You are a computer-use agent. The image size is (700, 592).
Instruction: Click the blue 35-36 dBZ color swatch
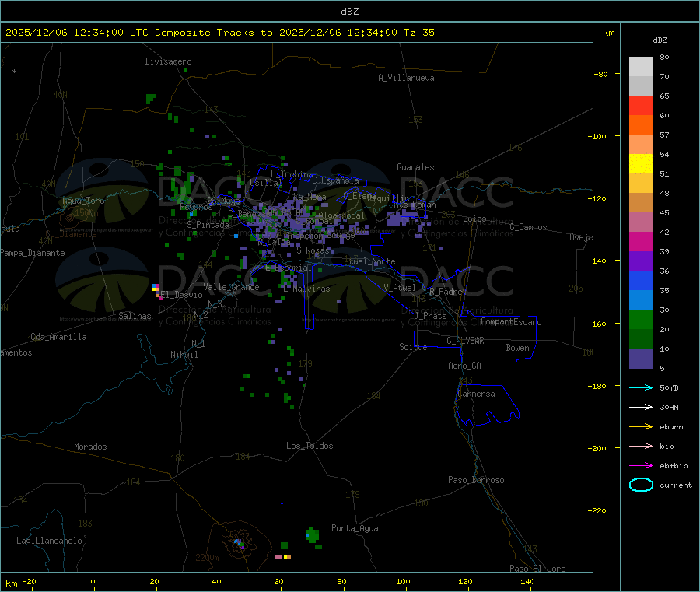pos(641,280)
